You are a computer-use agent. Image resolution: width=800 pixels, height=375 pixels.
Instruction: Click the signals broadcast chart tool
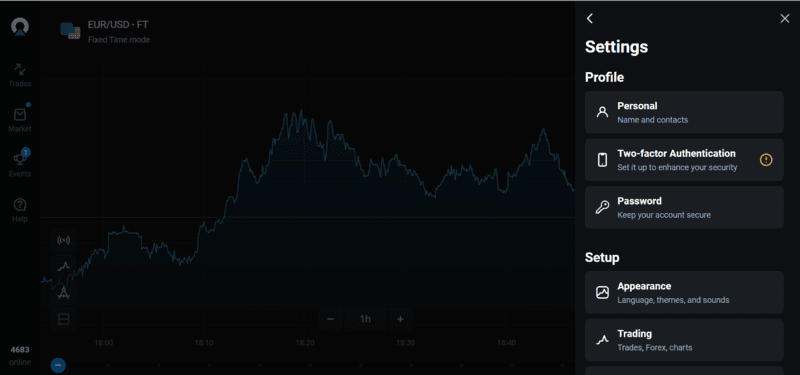pyautogui.click(x=64, y=240)
